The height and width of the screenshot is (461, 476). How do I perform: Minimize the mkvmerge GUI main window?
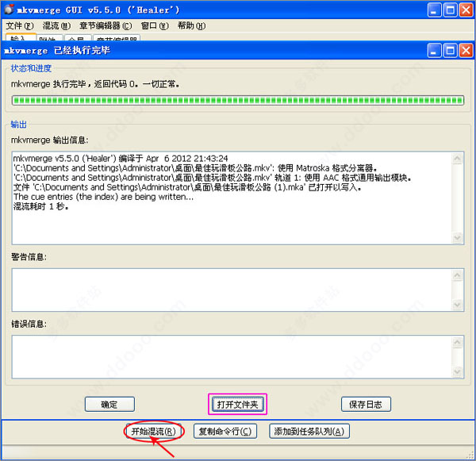[435, 10]
